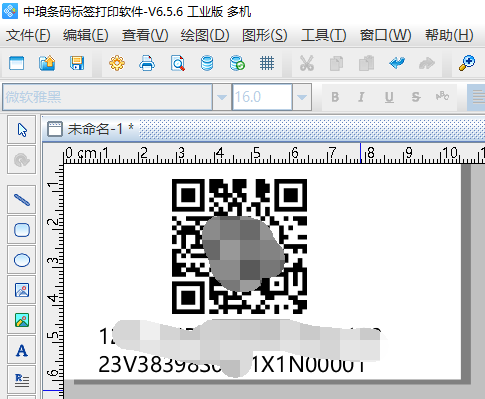
Task: Redo with the gray forward arrow
Action: coord(427,63)
